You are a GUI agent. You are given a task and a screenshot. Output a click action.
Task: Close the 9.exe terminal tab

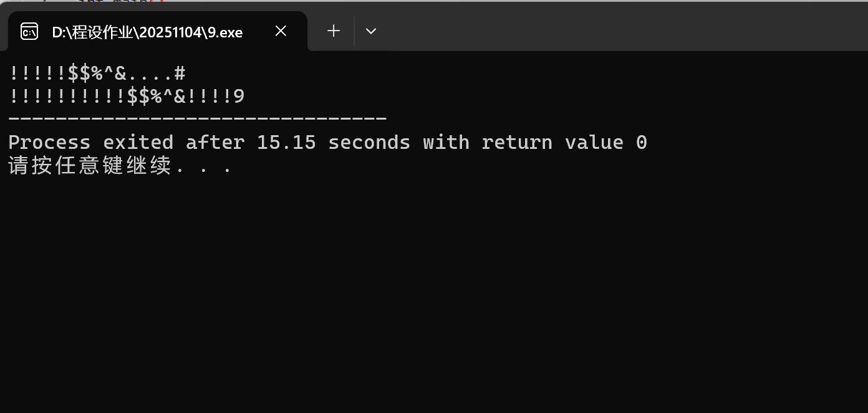(x=281, y=31)
